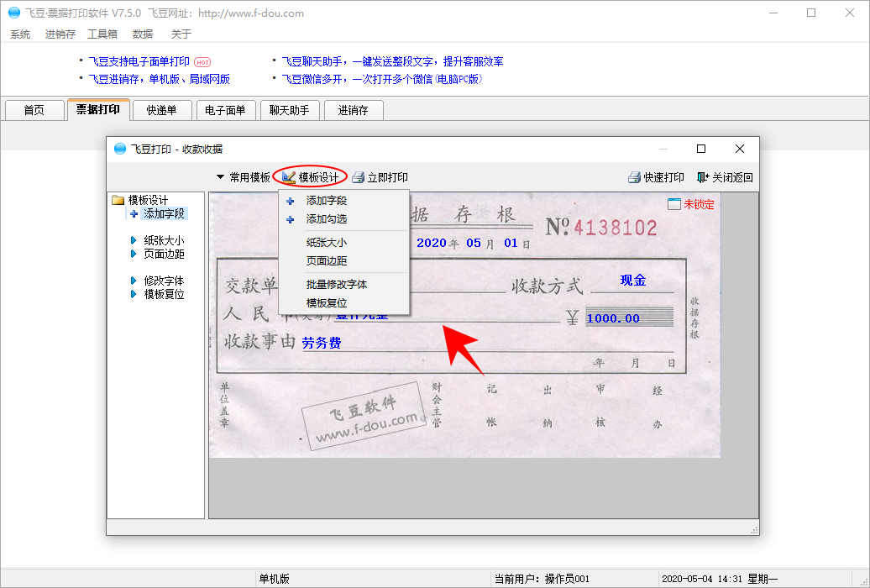The height and width of the screenshot is (588, 870).
Task: Select the 票据打印 tab
Action: [x=98, y=109]
